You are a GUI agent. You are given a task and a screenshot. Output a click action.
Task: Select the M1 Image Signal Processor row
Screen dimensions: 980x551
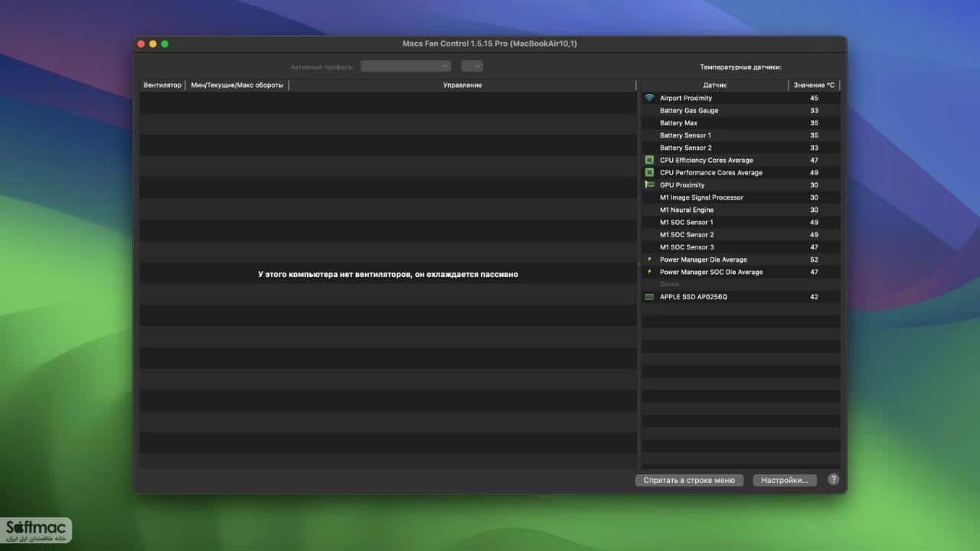pos(741,197)
